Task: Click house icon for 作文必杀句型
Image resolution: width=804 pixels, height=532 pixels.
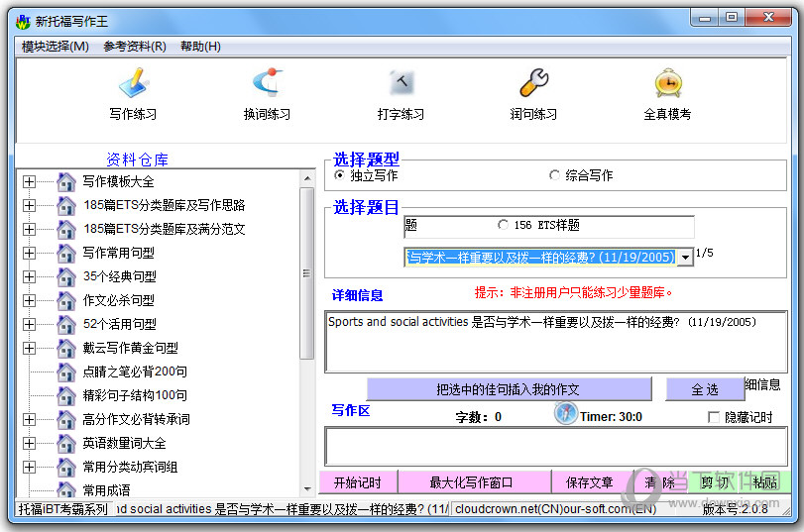Action: (66, 300)
